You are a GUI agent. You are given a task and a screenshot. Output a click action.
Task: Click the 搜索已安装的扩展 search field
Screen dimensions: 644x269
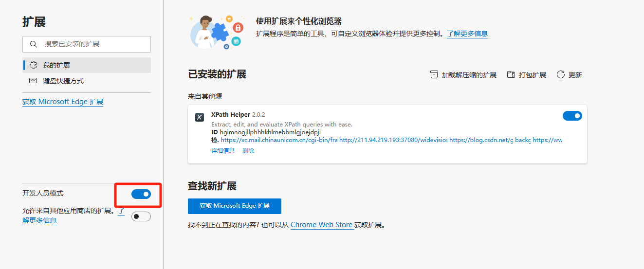click(x=87, y=44)
